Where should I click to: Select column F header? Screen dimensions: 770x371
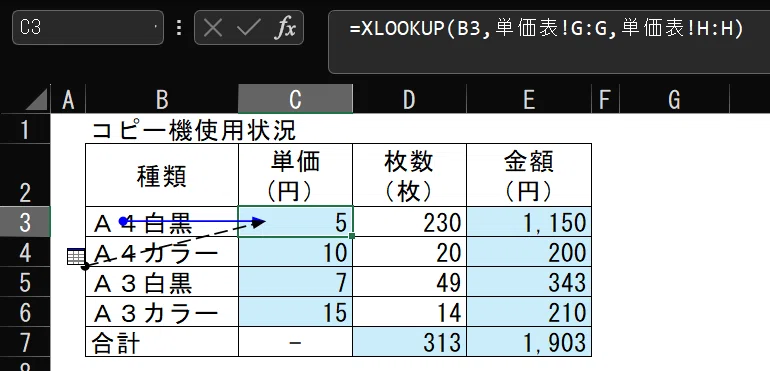point(605,99)
